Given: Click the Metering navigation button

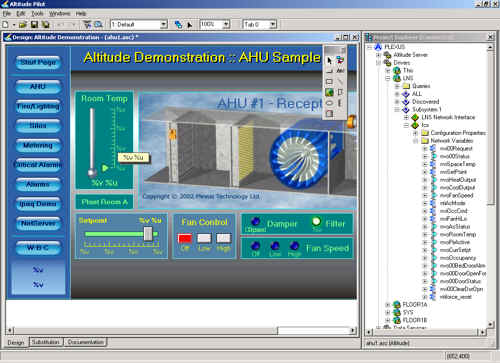Looking at the screenshot, I should pyautogui.click(x=38, y=145).
